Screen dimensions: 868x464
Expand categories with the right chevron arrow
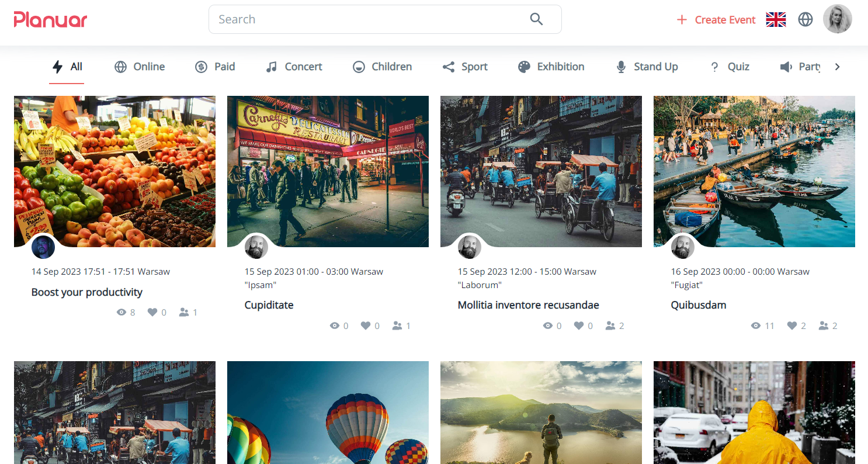[837, 67]
